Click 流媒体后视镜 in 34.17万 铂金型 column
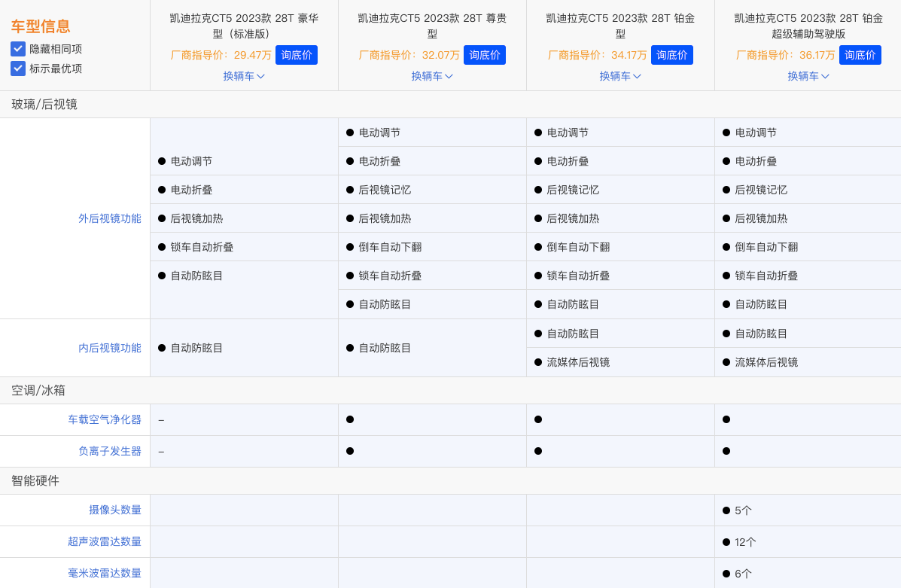This screenshot has width=901, height=588. coord(578,362)
